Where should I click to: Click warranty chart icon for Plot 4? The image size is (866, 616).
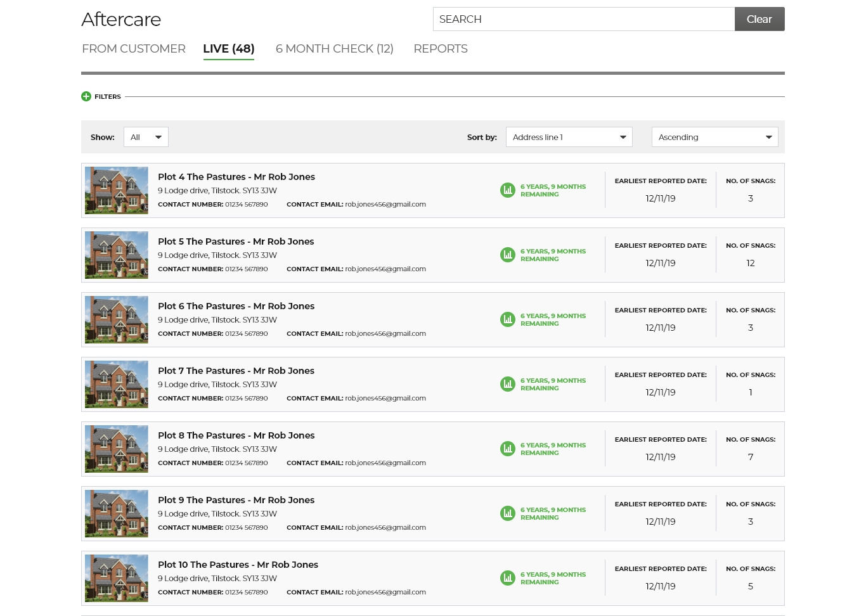click(x=508, y=190)
